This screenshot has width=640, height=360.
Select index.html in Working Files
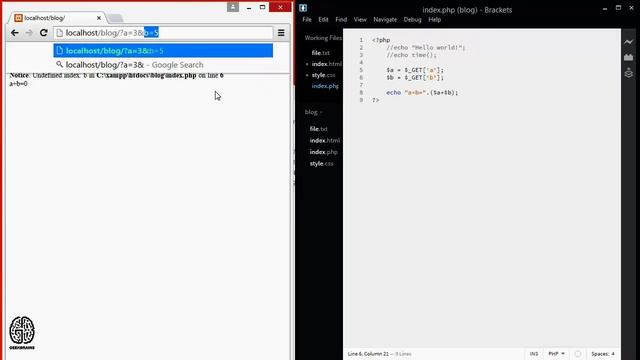[326, 64]
